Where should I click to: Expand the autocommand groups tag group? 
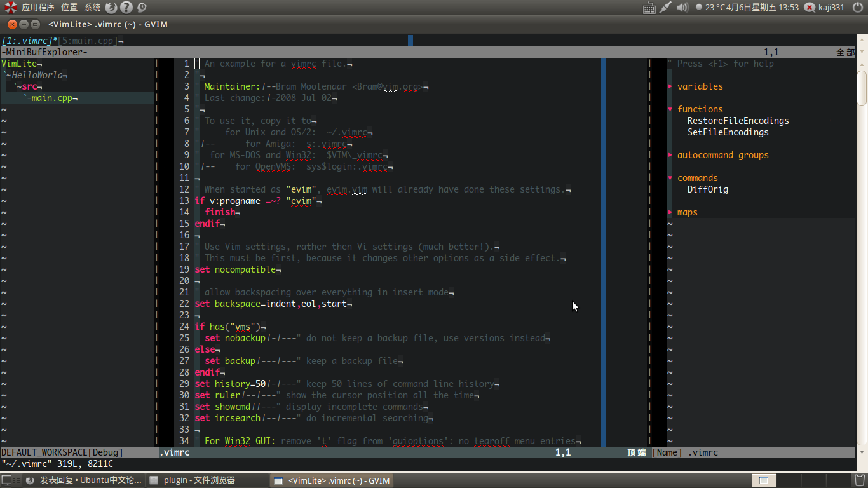pyautogui.click(x=670, y=155)
